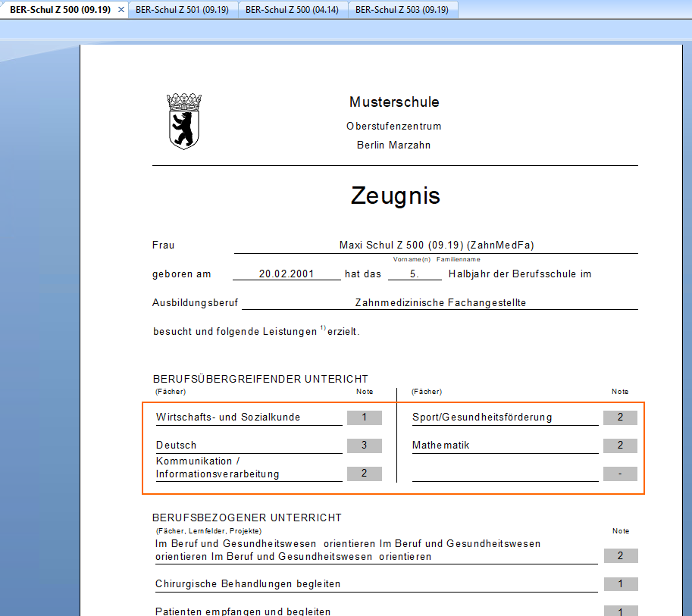Click the birth date 20.02.2001
The image size is (692, 616).
pos(287,274)
